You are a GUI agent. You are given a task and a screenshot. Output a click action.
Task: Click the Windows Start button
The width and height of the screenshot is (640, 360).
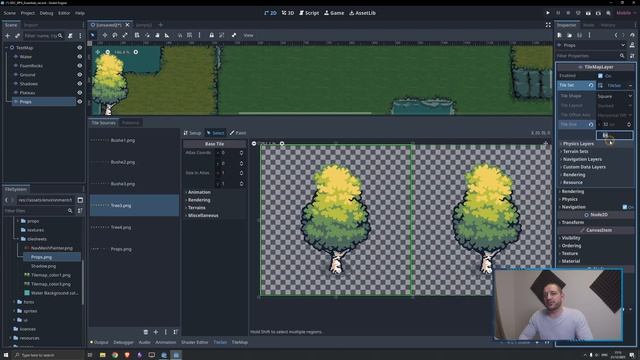[x=6, y=355]
